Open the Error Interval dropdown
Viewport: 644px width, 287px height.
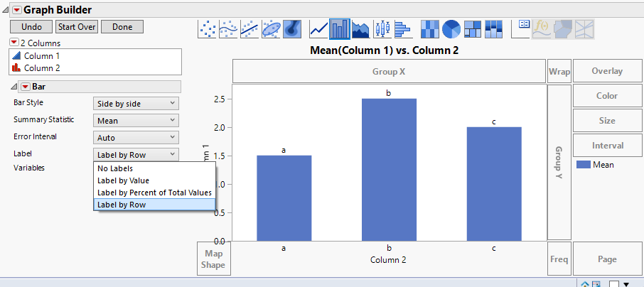[x=136, y=137]
